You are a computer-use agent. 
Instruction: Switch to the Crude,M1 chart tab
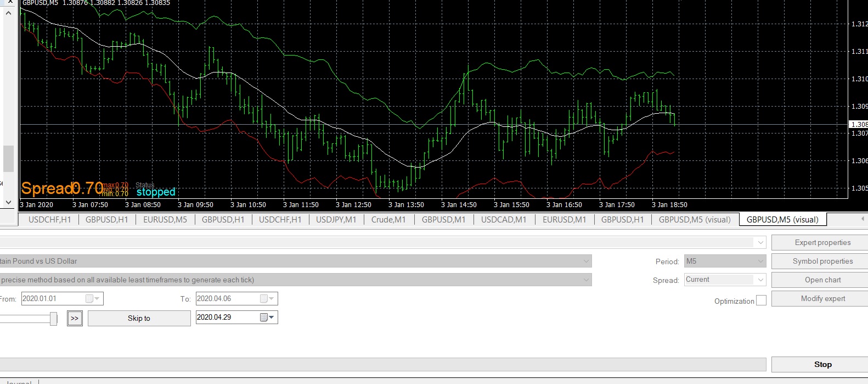(x=388, y=219)
